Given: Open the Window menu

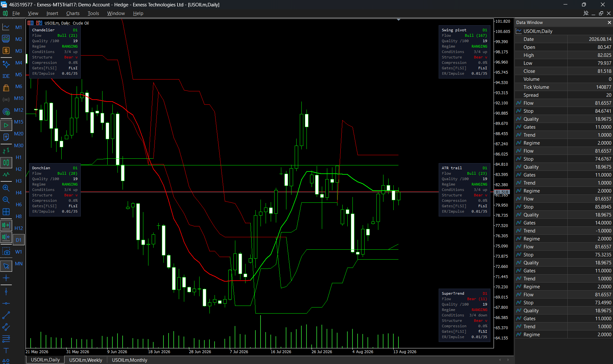Looking at the screenshot, I should [x=116, y=13].
